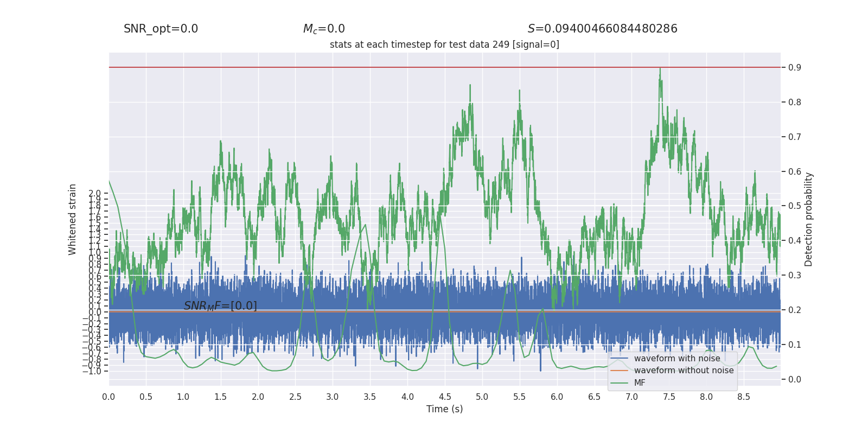Click the 3.5 tick on the time axis

coord(370,397)
